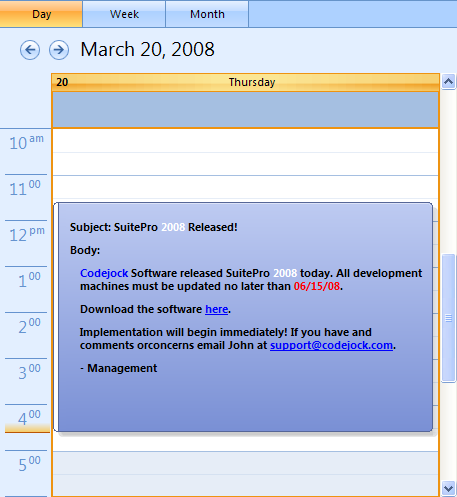Click the scrollbar up arrow
The height and width of the screenshot is (497, 457).
448,81
